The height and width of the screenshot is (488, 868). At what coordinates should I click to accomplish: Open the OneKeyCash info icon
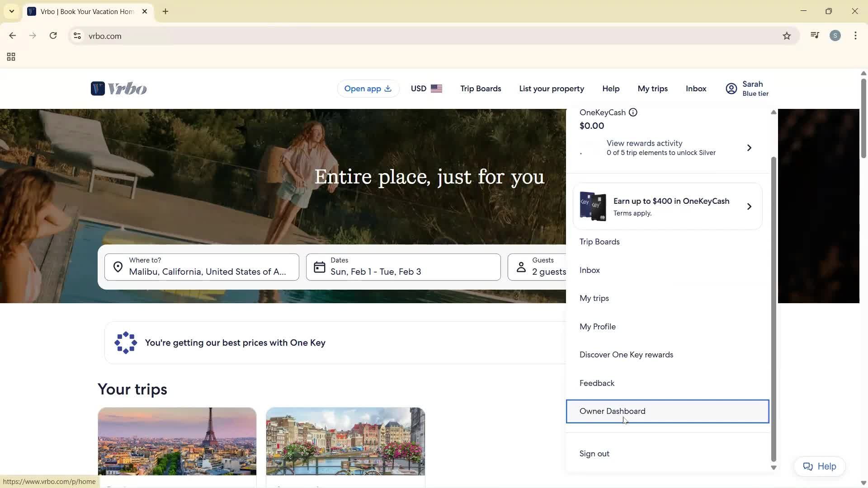pyautogui.click(x=632, y=112)
